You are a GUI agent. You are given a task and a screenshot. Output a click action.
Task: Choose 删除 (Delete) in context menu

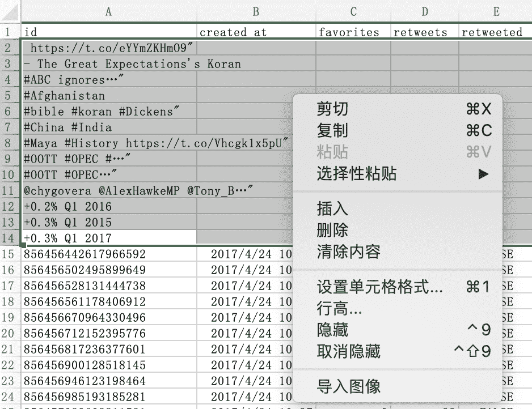pos(332,230)
